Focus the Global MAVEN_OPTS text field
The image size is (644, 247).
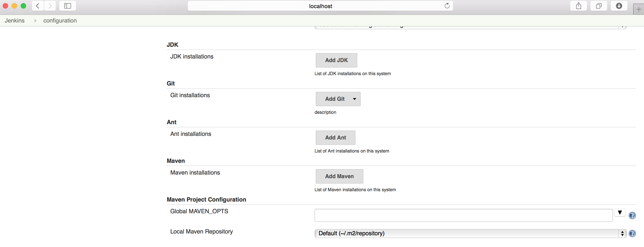pyautogui.click(x=464, y=215)
